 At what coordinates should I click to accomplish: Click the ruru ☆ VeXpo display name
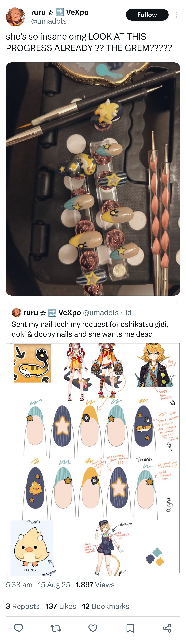point(60,12)
